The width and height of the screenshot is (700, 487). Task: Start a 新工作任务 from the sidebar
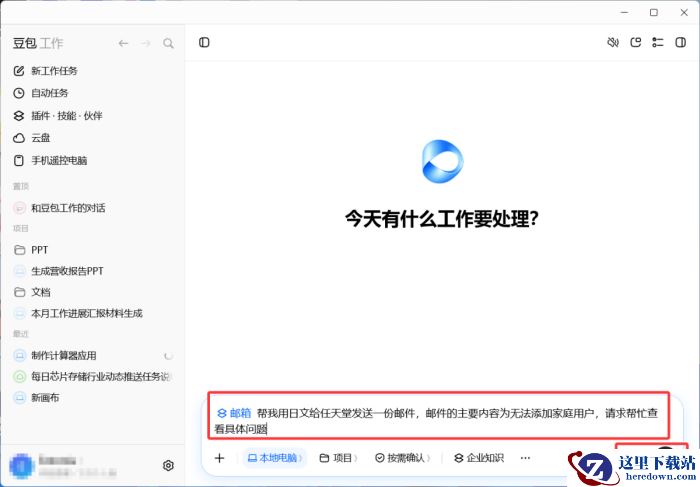click(x=54, y=71)
